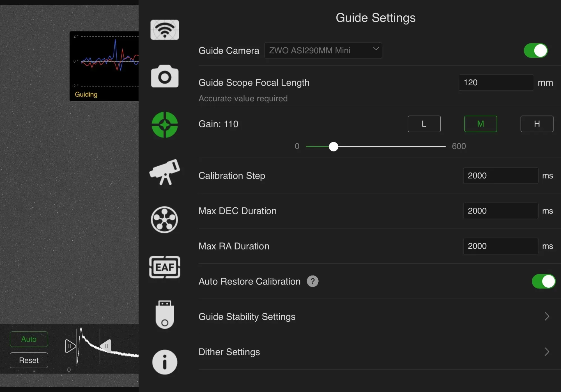Open main camera settings icon
Screen dimensions: 561x392
(165, 77)
